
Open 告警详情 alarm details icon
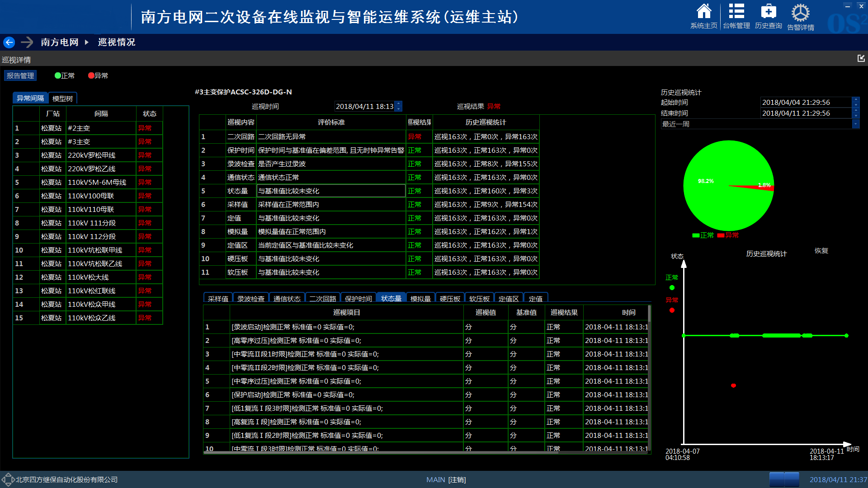pyautogui.click(x=800, y=14)
